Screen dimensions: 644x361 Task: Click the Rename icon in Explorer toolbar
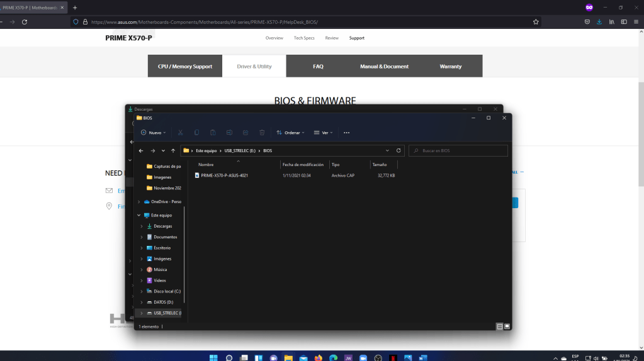point(229,133)
